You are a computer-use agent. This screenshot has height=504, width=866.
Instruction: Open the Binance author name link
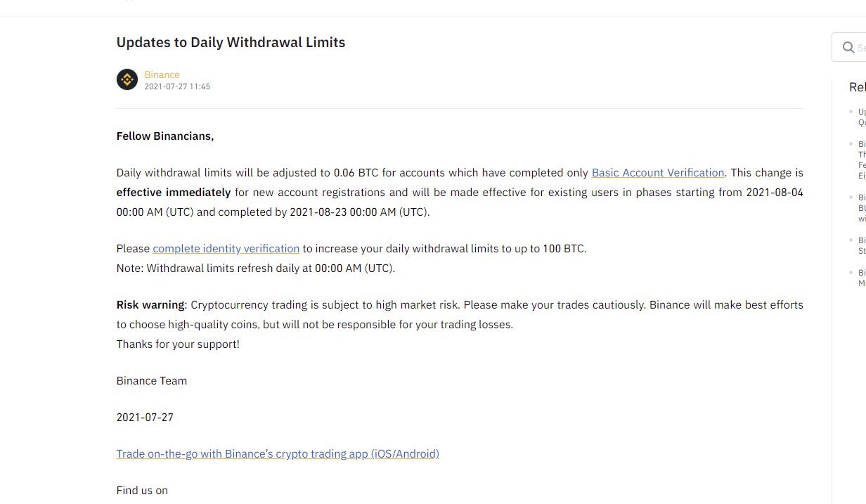pyautogui.click(x=162, y=75)
